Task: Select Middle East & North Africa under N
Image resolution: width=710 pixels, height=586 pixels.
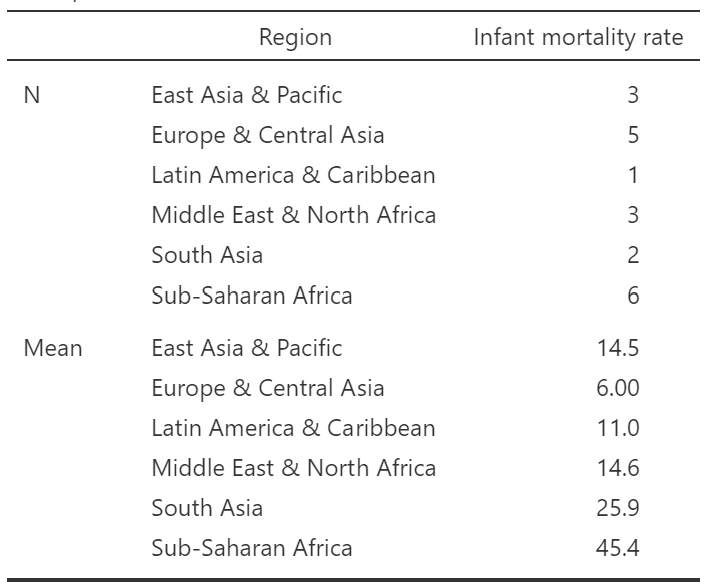Action: pyautogui.click(x=293, y=215)
